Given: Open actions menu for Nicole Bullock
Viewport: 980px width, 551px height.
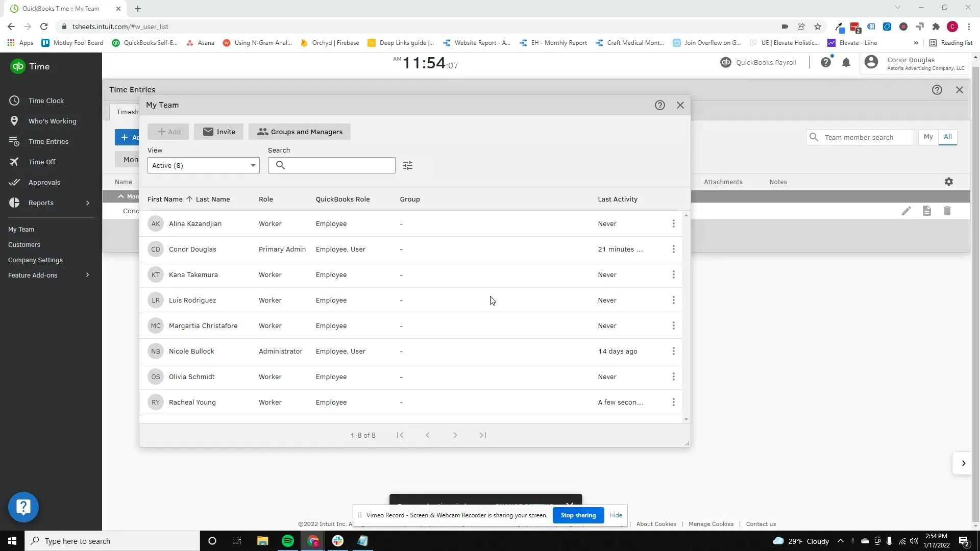Looking at the screenshot, I should coord(674,351).
